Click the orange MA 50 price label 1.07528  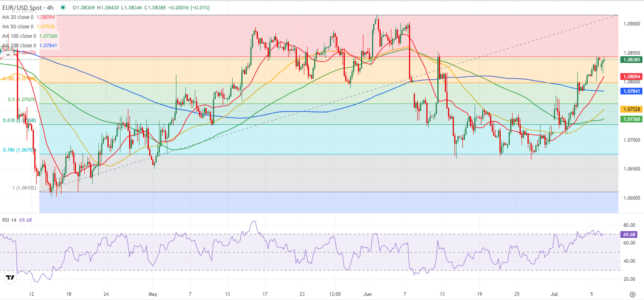click(631, 109)
